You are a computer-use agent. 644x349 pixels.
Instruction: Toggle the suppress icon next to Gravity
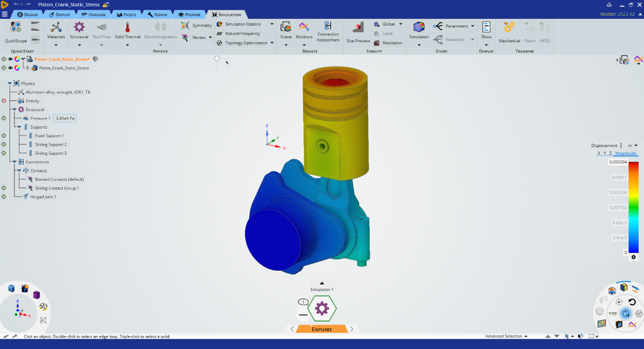[4, 101]
